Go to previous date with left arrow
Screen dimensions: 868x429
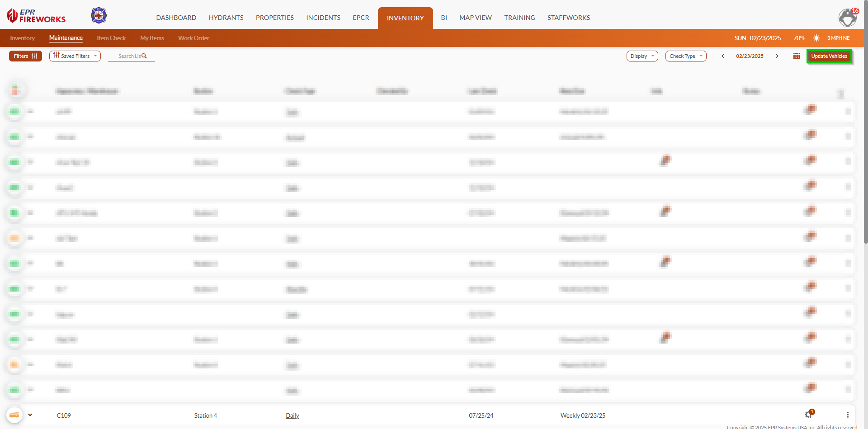click(723, 56)
